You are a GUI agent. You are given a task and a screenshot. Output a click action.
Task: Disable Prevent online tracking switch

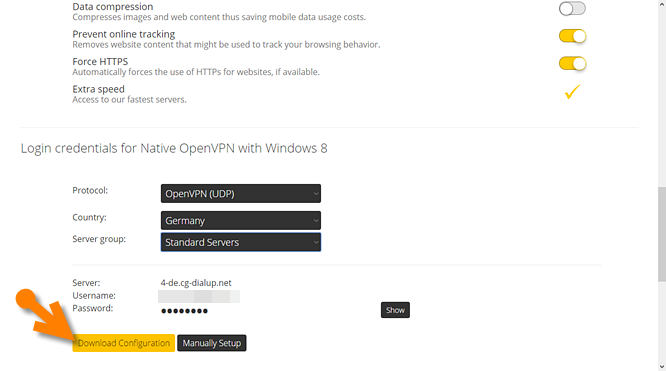coord(572,36)
